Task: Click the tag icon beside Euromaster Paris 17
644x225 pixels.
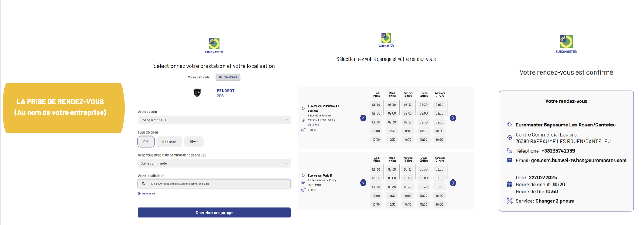Action: point(303,176)
